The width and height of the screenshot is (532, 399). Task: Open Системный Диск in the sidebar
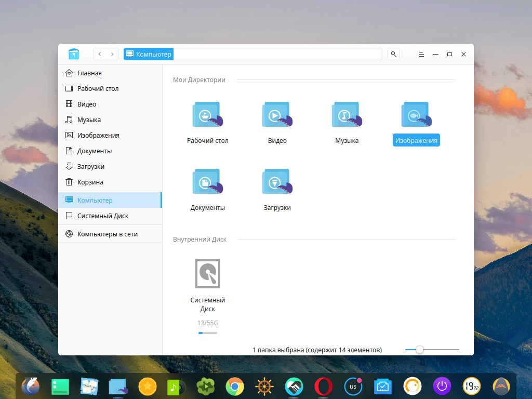(110, 216)
